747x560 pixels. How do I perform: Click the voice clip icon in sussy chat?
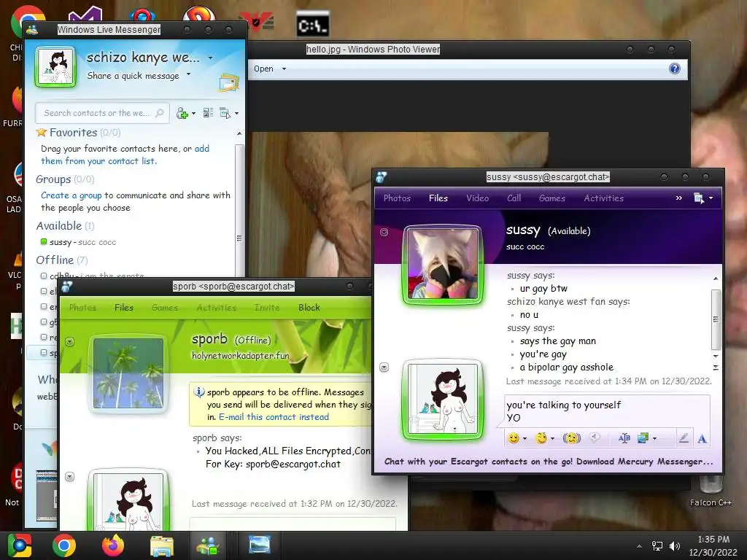coord(594,438)
